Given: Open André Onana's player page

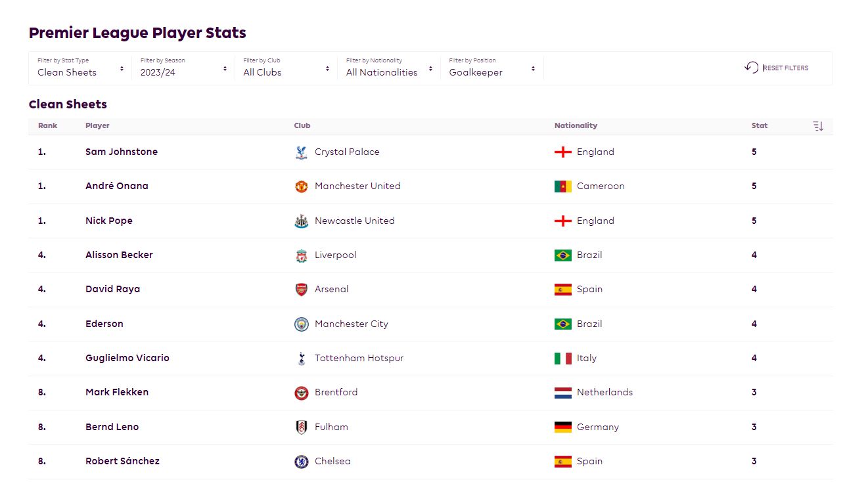Looking at the screenshot, I should (117, 186).
